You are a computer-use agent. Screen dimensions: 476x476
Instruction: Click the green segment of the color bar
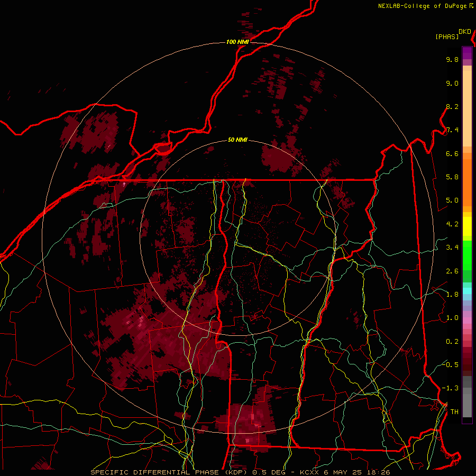coord(467,255)
